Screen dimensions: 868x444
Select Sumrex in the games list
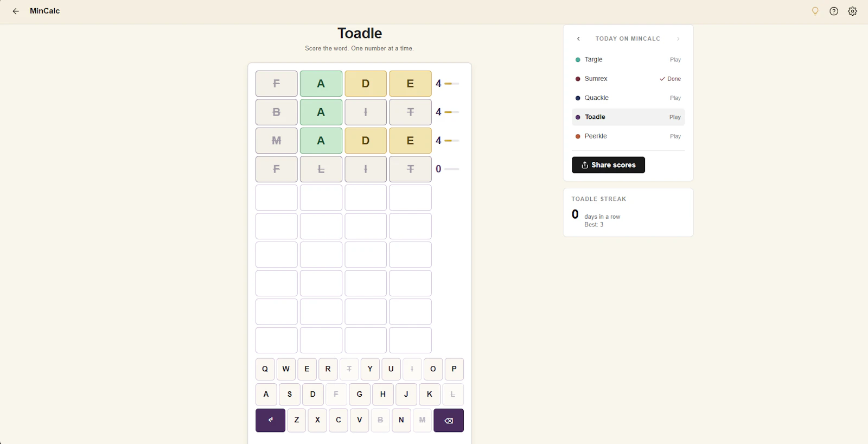(628, 79)
